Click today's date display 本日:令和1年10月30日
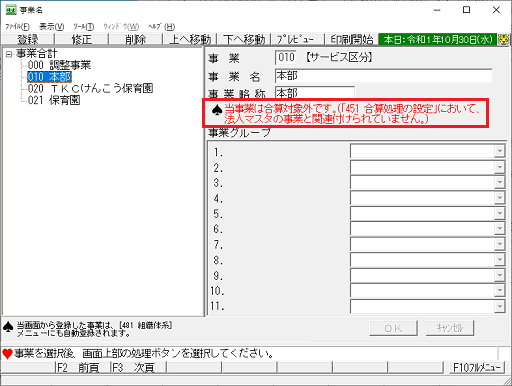This screenshot has height=386, width=512. [438, 39]
